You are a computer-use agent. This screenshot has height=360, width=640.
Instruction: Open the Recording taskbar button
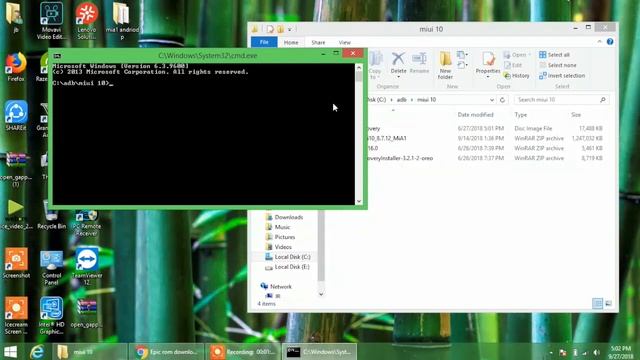pos(243,352)
